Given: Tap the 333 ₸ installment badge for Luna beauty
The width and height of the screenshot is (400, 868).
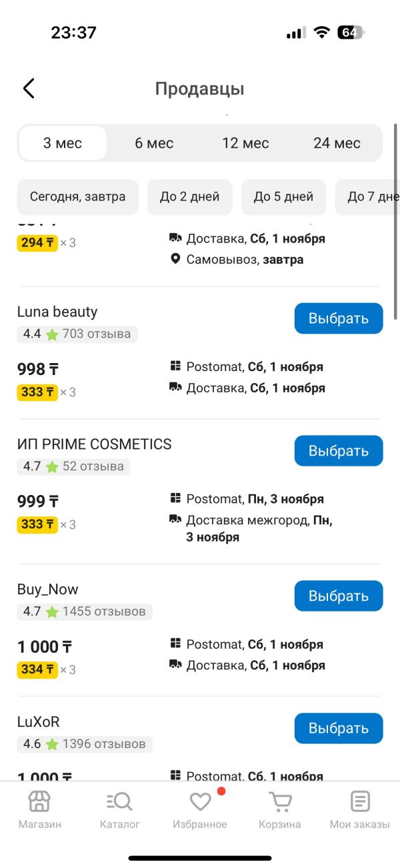Looking at the screenshot, I should (37, 392).
